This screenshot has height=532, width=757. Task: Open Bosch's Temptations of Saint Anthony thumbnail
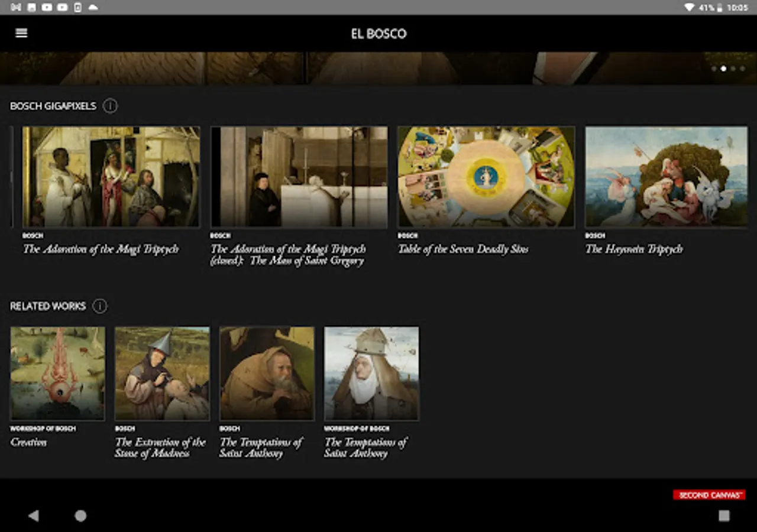tap(267, 374)
